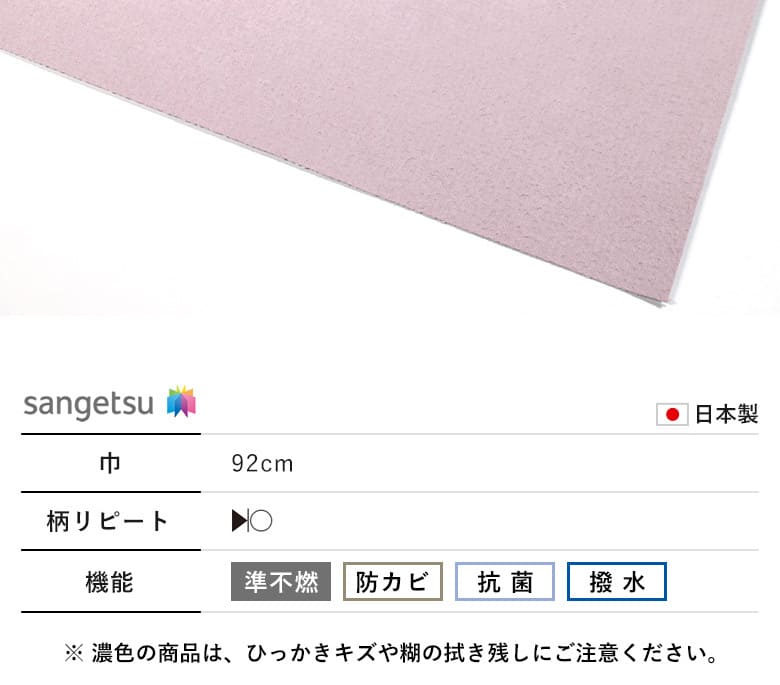
Task: Click the Japanese flag icon
Action: 672,414
